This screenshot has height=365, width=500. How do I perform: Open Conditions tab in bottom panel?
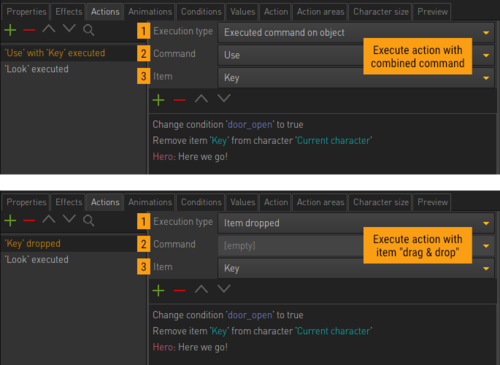pos(201,202)
